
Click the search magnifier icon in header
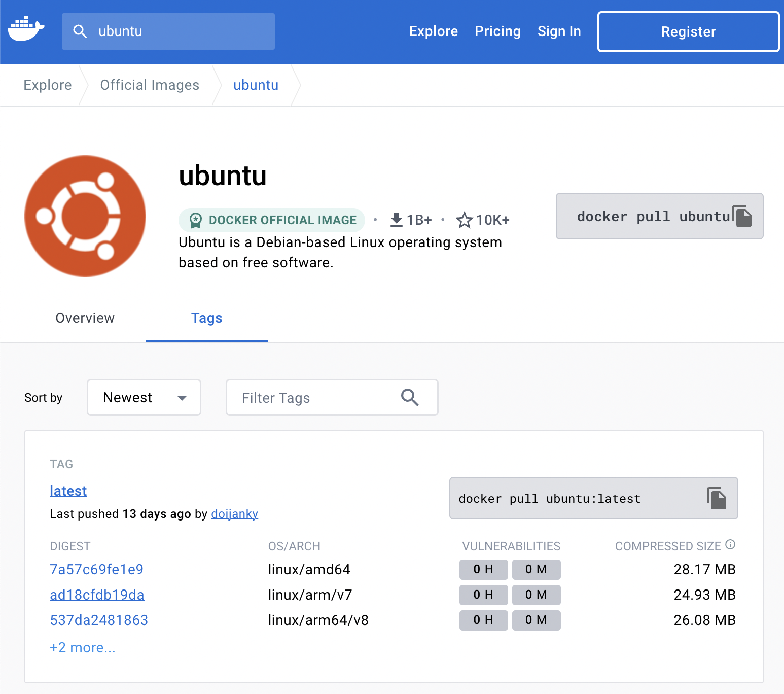(80, 31)
